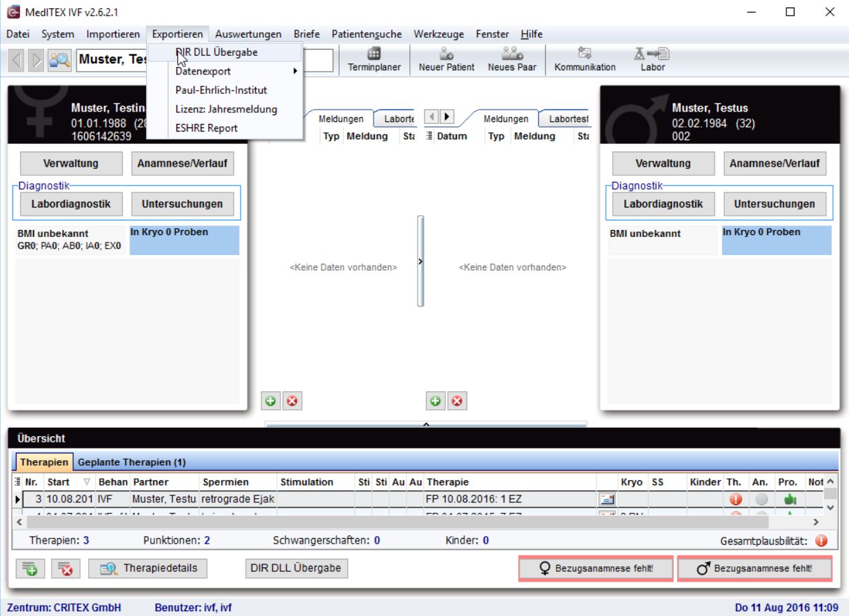Click An. grey circle in therapy row 3
Image resolution: width=849 pixels, height=616 pixels.
(x=761, y=499)
